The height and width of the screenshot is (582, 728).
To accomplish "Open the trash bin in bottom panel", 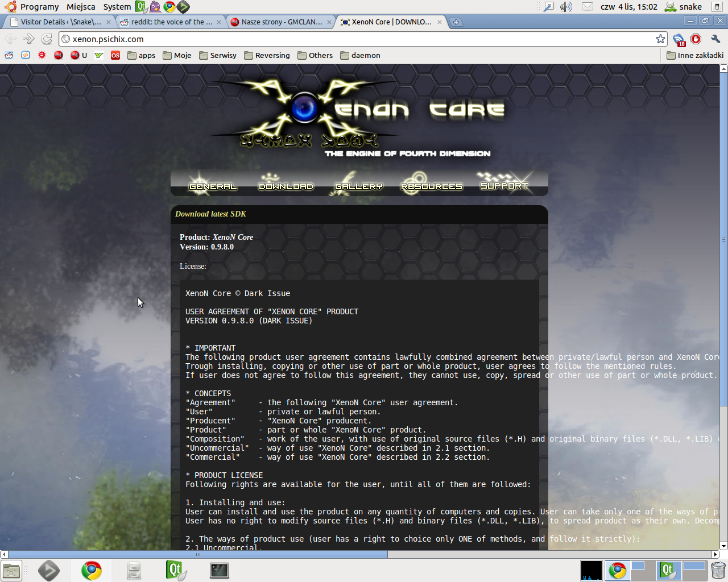I will point(718,571).
